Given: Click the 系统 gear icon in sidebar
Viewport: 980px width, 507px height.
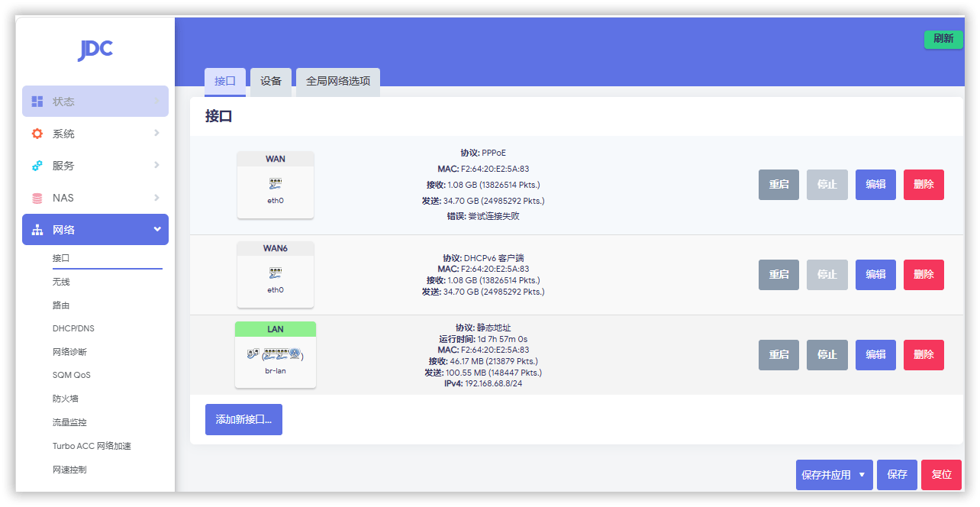Looking at the screenshot, I should 37,134.
